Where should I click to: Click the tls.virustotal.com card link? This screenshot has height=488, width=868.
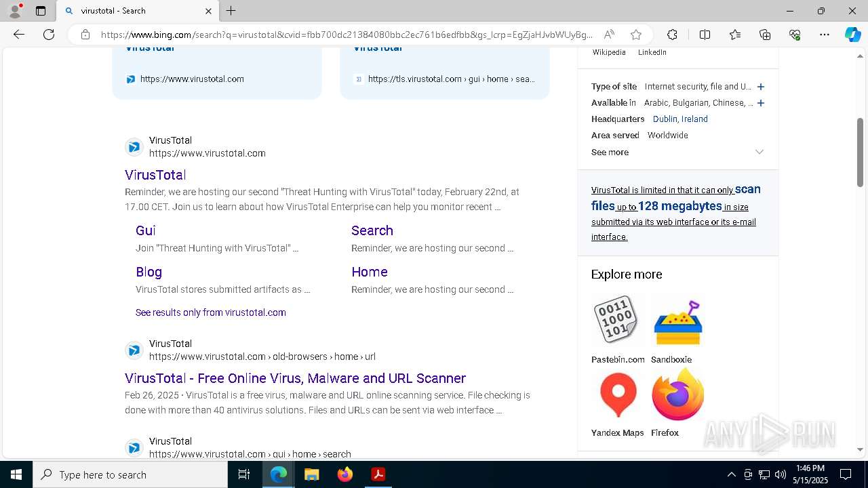pyautogui.click(x=451, y=79)
